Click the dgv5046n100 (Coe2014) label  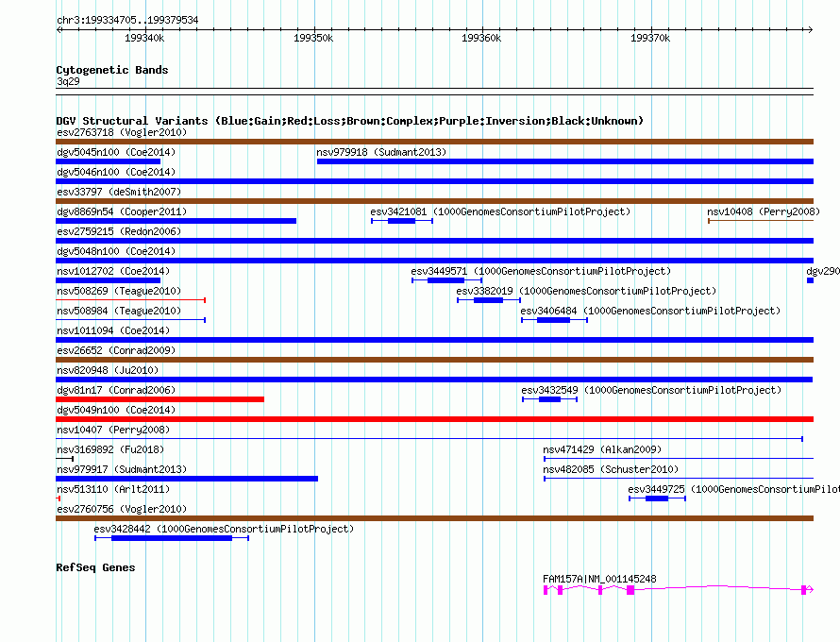(116, 172)
